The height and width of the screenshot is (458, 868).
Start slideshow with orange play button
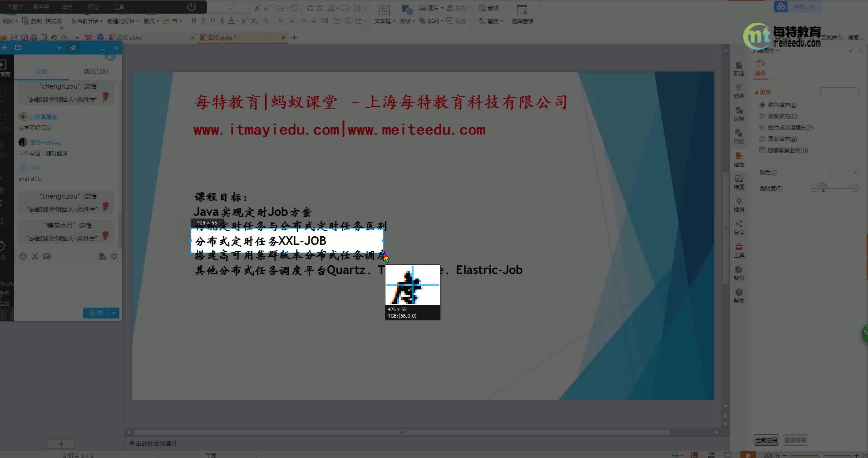point(748,454)
